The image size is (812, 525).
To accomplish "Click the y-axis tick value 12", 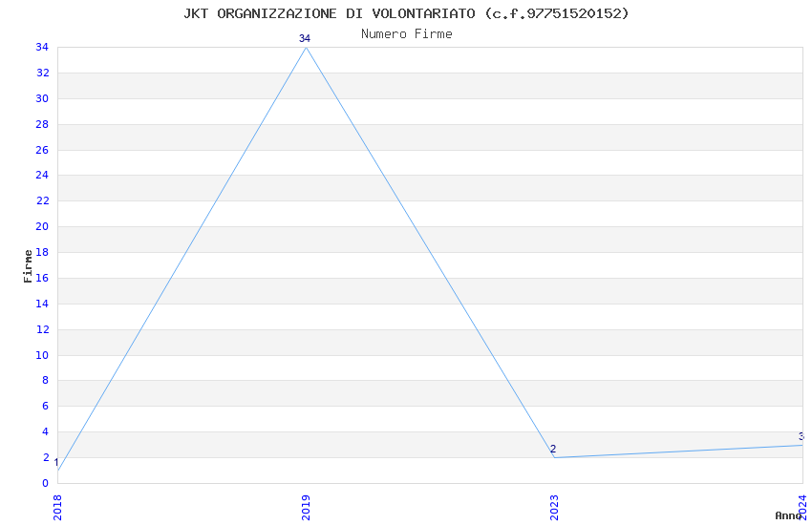I will 42,329.
